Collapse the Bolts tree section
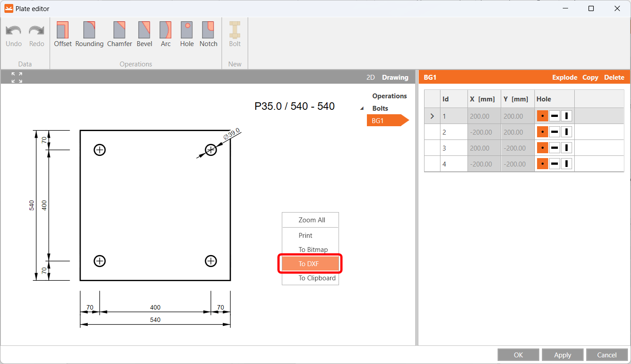The height and width of the screenshot is (364, 631). coord(362,108)
